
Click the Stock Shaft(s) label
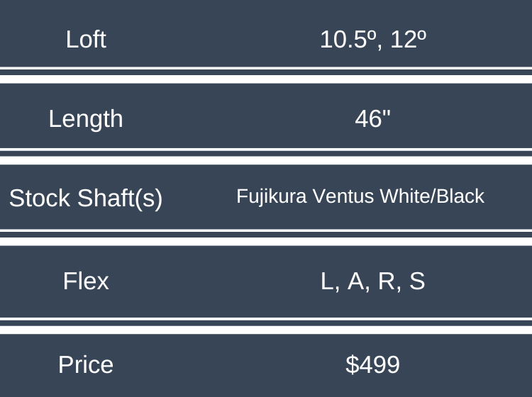pos(86,198)
